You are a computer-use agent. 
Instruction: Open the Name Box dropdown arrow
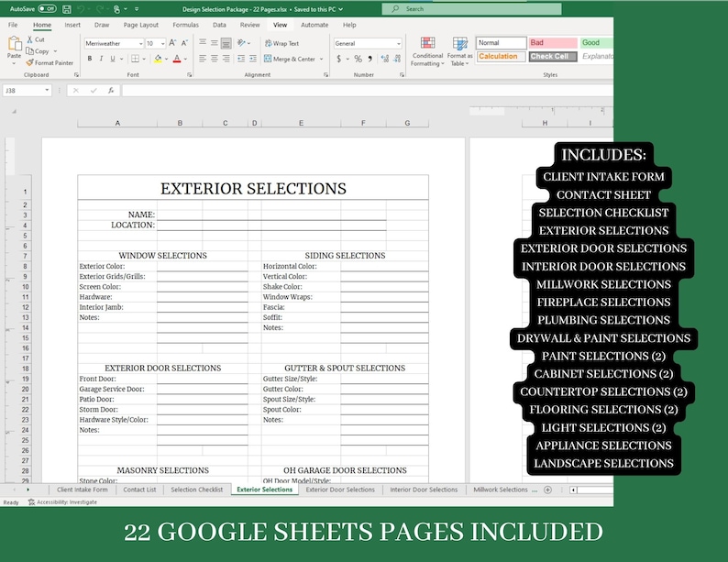(47, 90)
